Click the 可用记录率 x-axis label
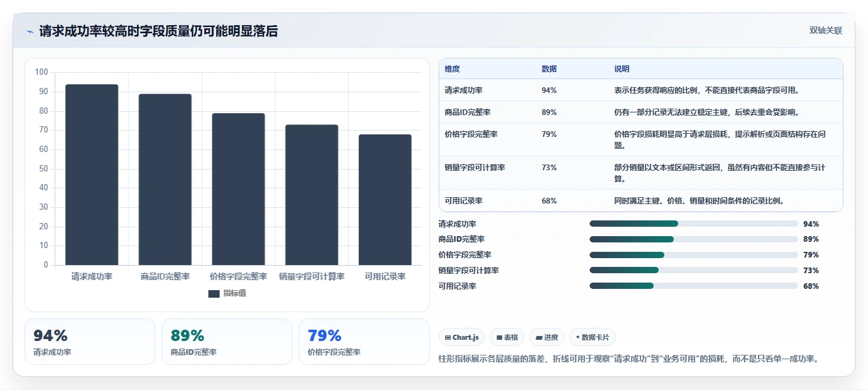Viewport: 868px width, 390px height. tap(385, 276)
